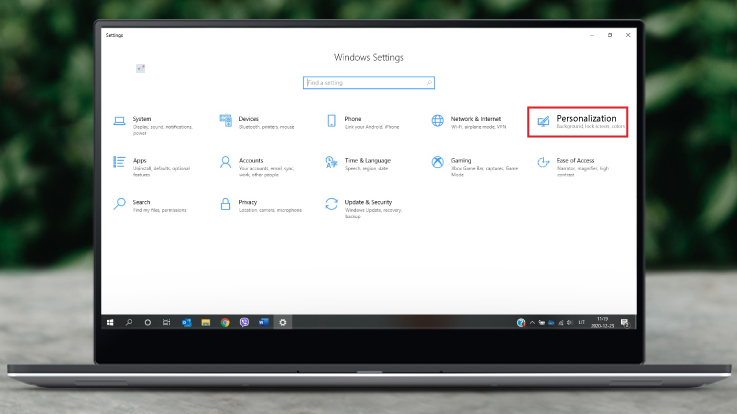737x414 pixels.
Task: Open Word from the taskbar
Action: pos(263,323)
